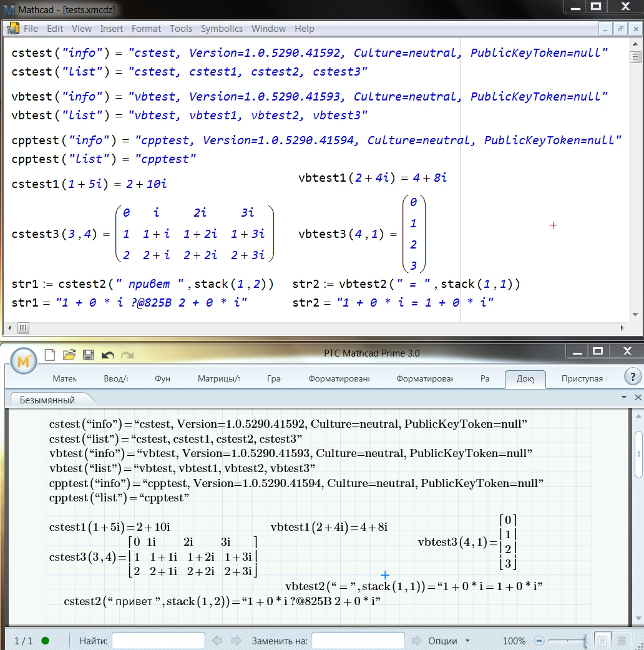Click vertical scrollbar thumb in Prime worksheet

pyautogui.click(x=638, y=455)
